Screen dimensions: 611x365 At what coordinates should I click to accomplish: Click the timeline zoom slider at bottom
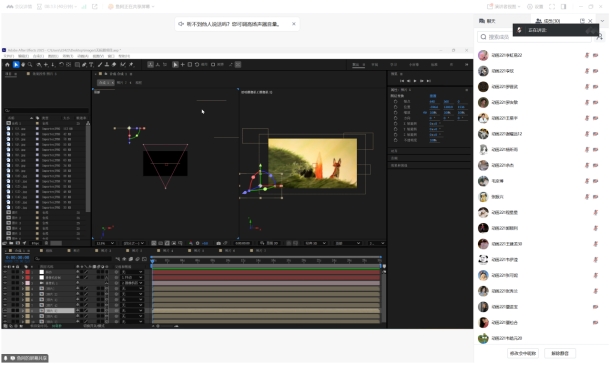pyautogui.click(x=167, y=326)
